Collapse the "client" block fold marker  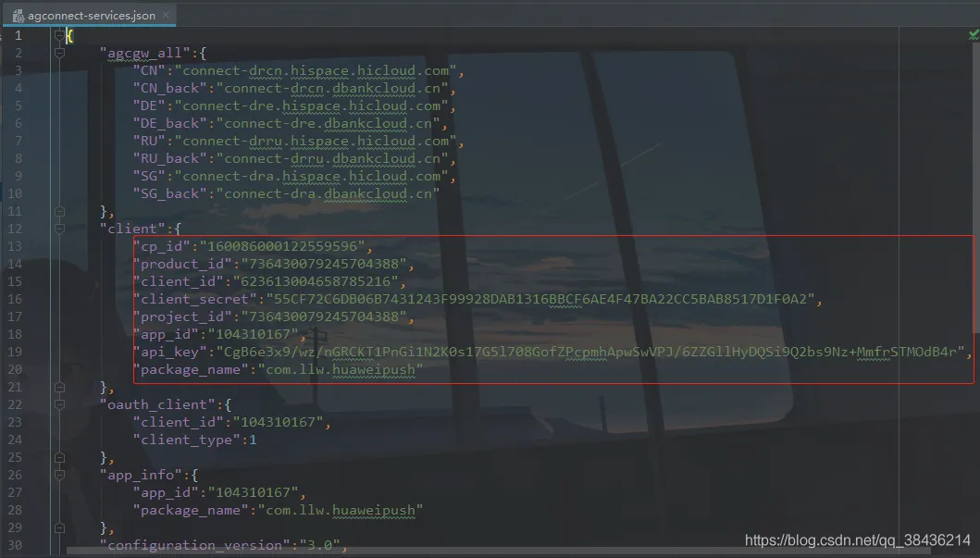pyautogui.click(x=59, y=229)
